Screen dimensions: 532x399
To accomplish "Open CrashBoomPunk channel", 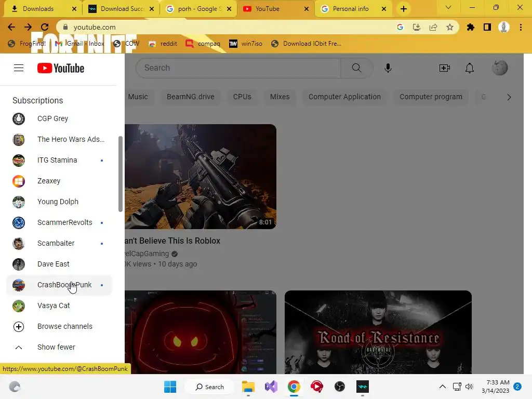I will click(x=59, y=285).
